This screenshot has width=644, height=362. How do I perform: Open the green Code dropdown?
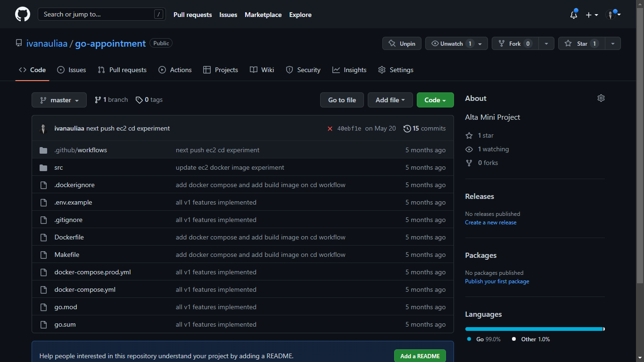[x=435, y=100]
